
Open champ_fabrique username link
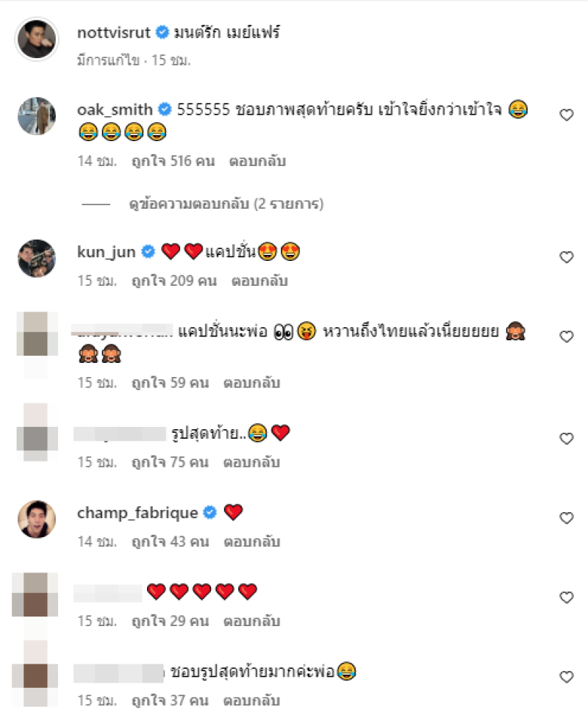point(137,513)
